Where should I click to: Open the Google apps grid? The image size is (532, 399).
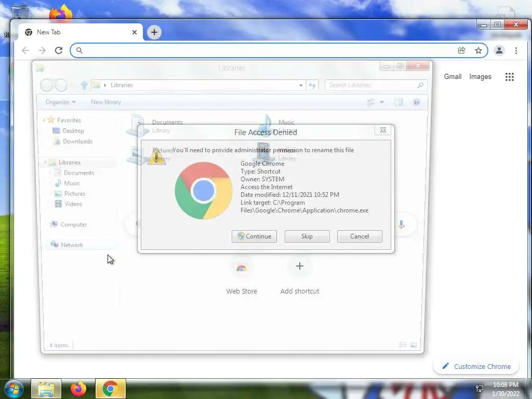(509, 77)
